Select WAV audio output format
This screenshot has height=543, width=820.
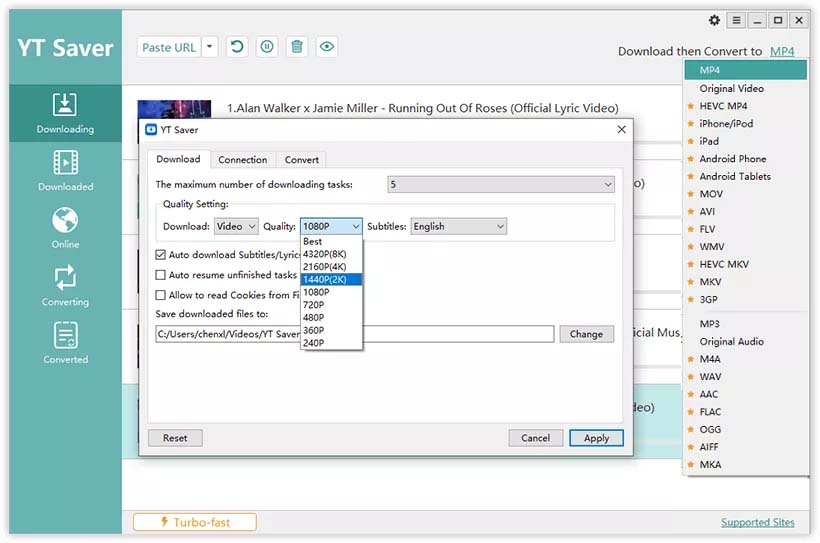click(746, 377)
